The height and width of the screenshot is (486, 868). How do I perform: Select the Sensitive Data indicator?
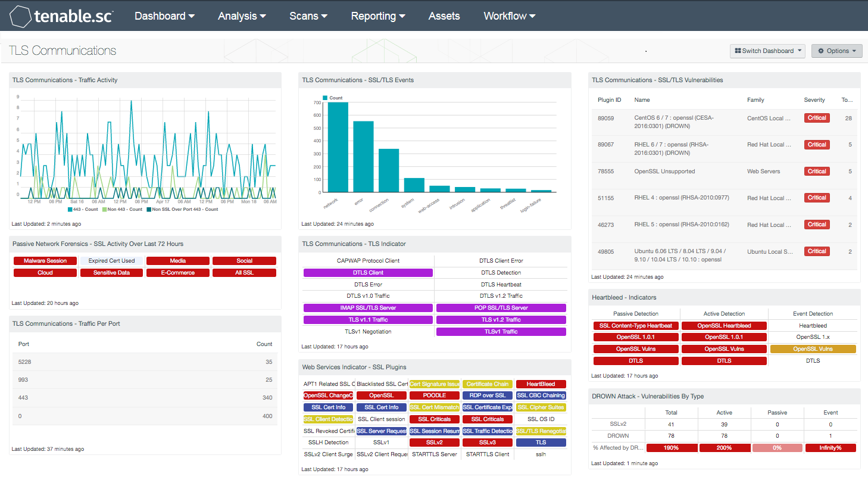pos(111,273)
